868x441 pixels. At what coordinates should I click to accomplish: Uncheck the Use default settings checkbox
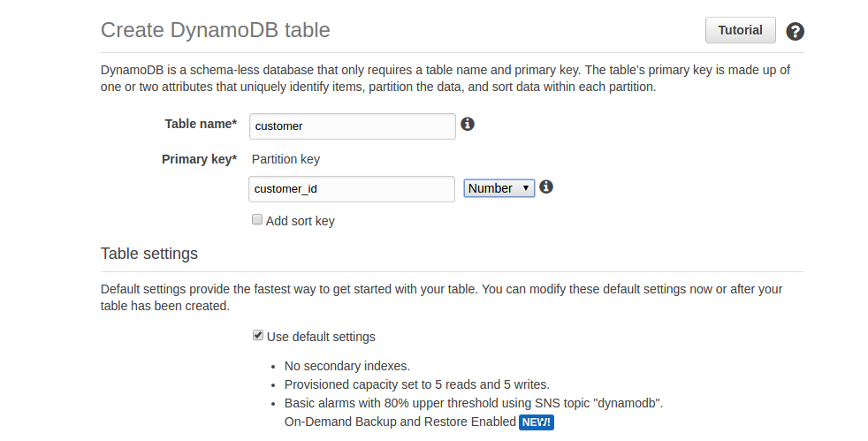click(258, 336)
